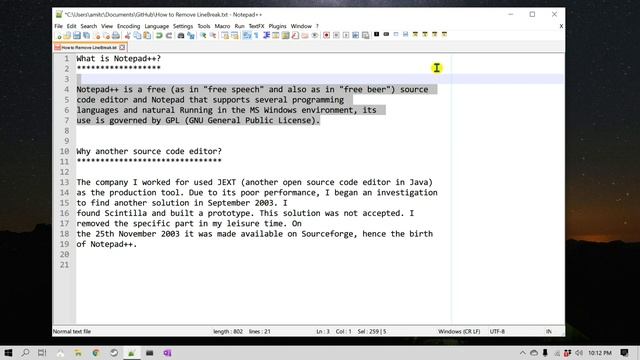The image size is (640, 360).
Task: Open the TextFX menu
Action: pyautogui.click(x=256, y=26)
